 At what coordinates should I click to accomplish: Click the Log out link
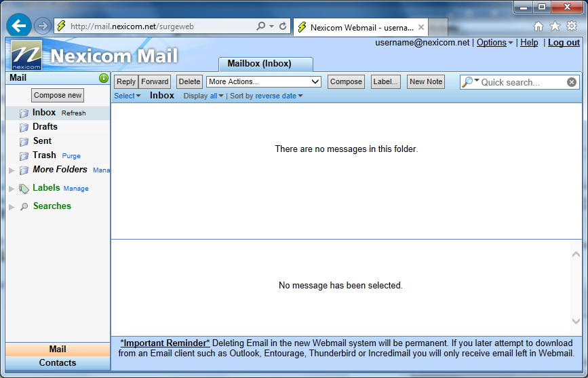(x=564, y=43)
